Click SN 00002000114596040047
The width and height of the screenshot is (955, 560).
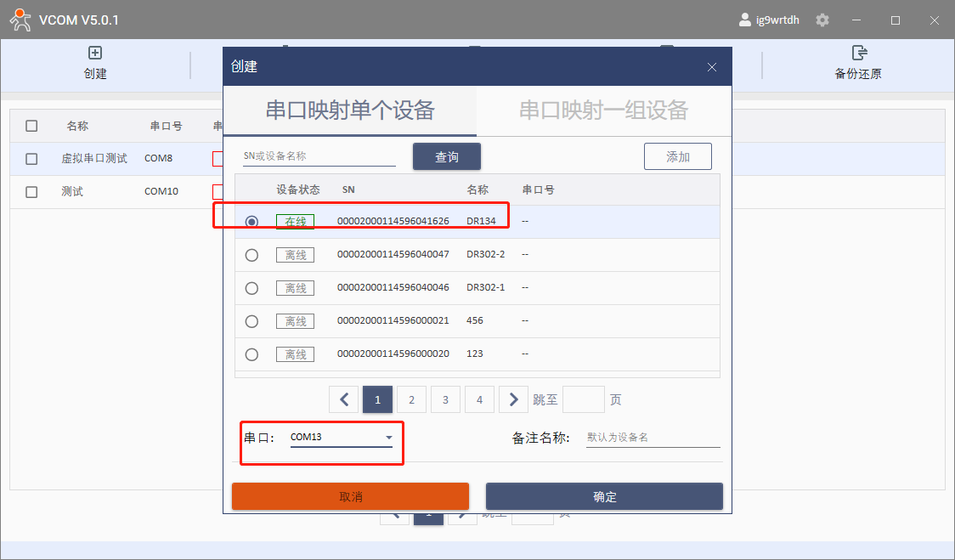(x=393, y=254)
